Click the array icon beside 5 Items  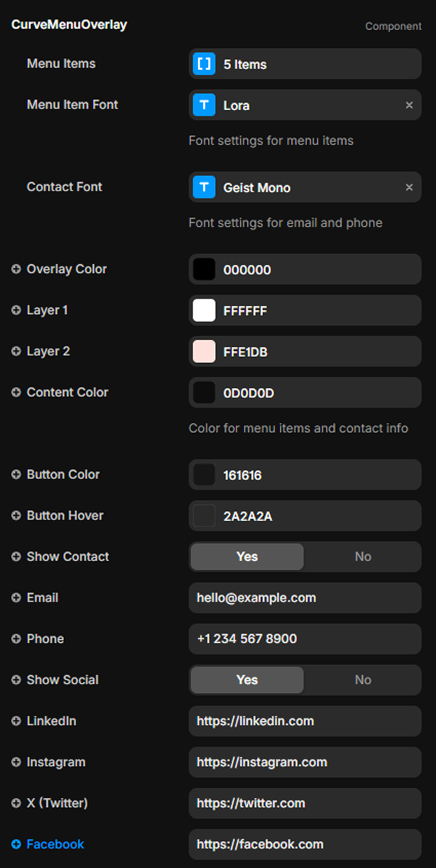point(204,64)
